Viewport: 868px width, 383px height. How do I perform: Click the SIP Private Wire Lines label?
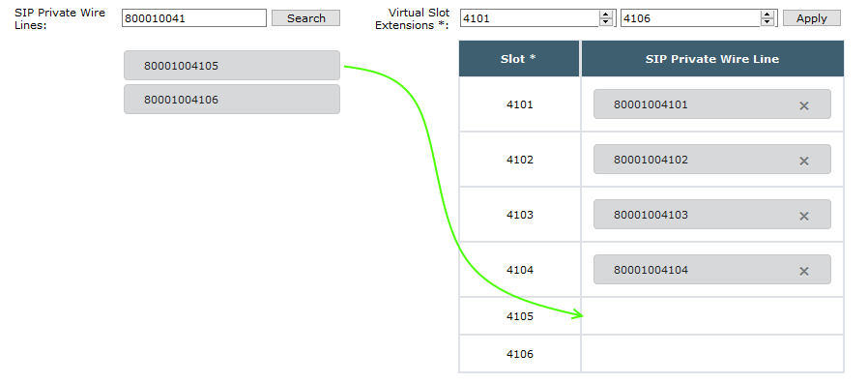(x=60, y=18)
